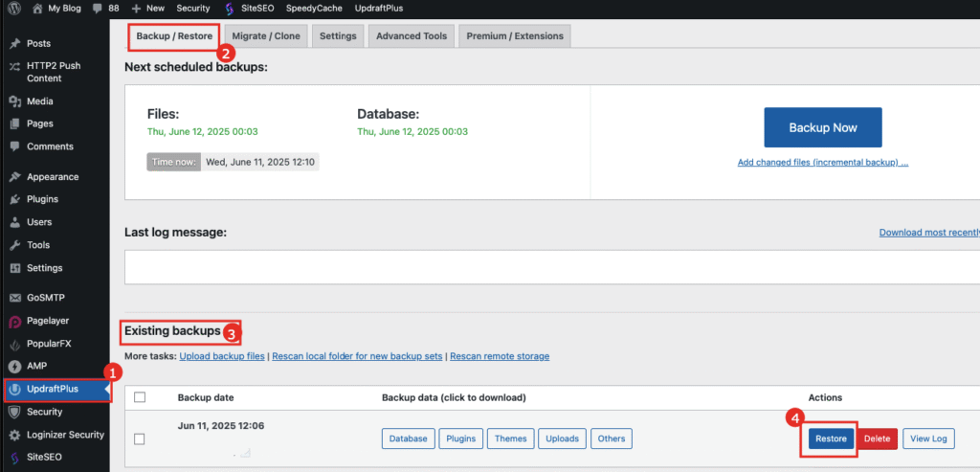
Task: Download the Themes backup data
Action: [x=511, y=438]
